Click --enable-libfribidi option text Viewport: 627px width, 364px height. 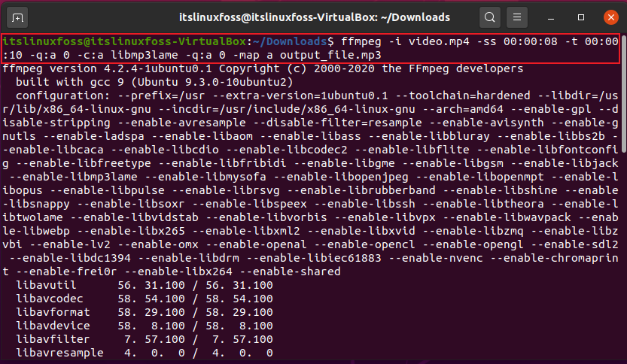[222, 163]
